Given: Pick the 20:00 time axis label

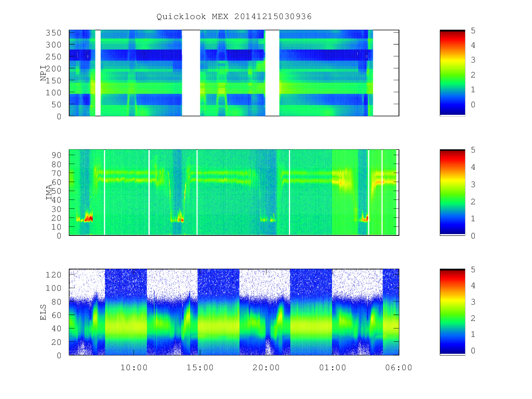Looking at the screenshot, I should pos(266,368).
